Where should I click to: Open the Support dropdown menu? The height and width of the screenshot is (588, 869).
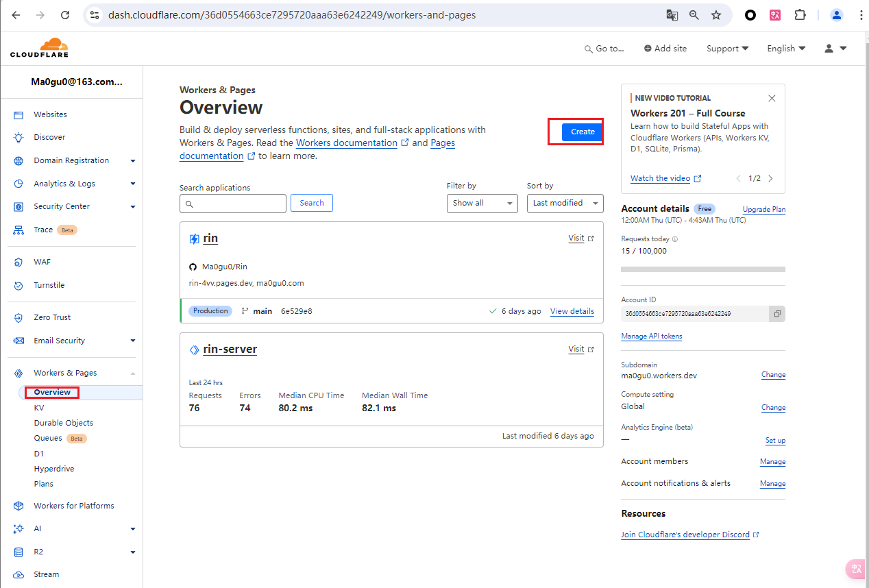[728, 49]
